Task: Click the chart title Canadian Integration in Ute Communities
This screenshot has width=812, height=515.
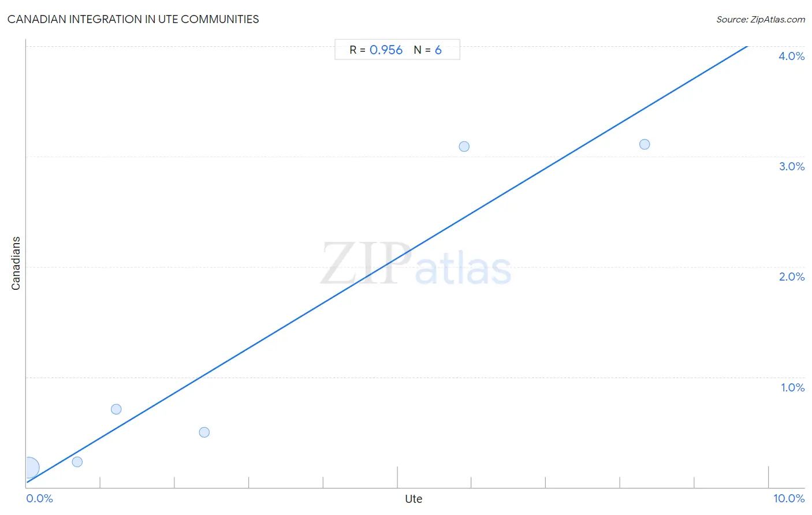Action: tap(133, 19)
